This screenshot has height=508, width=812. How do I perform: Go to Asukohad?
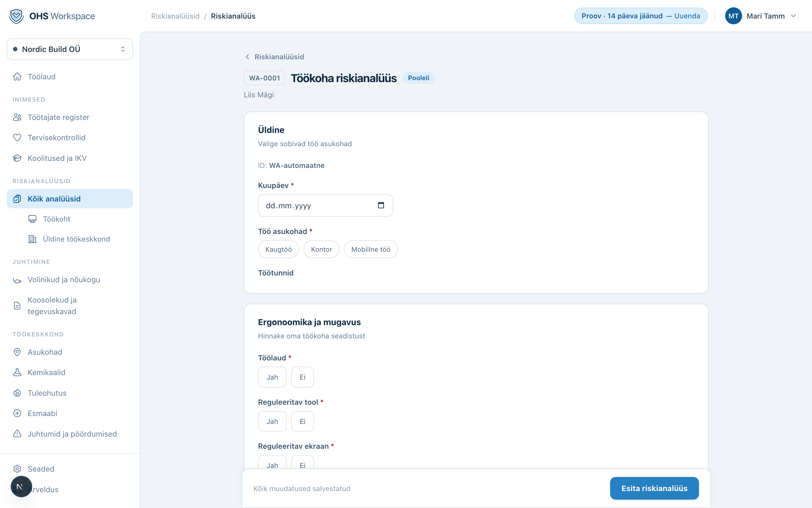(x=70, y=352)
